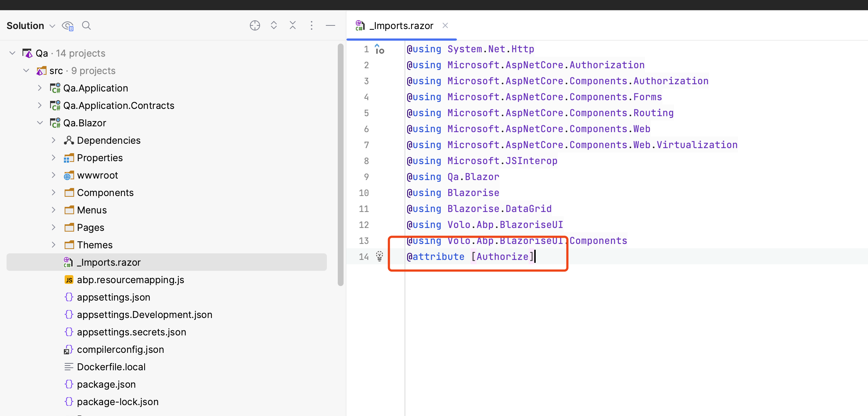Collapse the Qa.Blazor project node

click(x=40, y=123)
